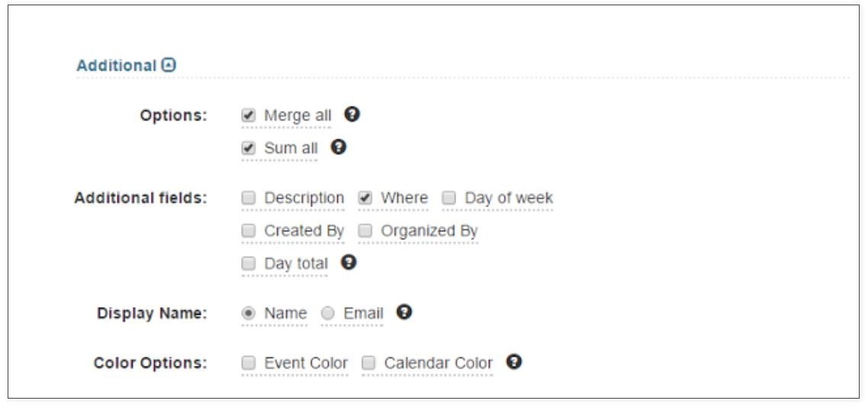
Task: Click the Day of week label text
Action: click(x=509, y=198)
